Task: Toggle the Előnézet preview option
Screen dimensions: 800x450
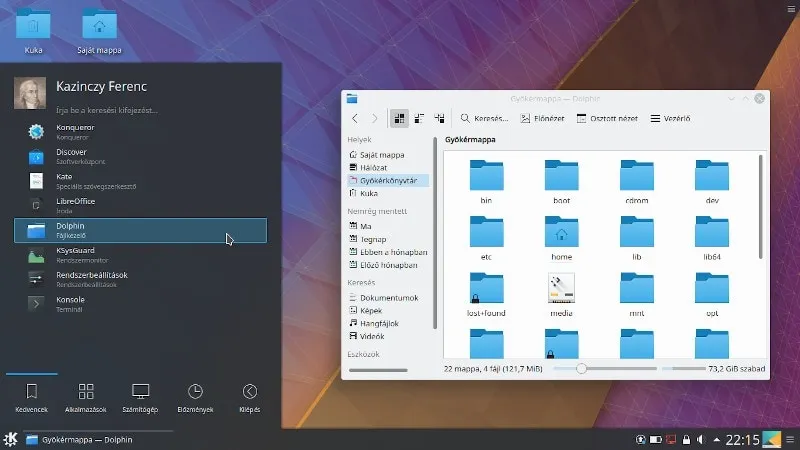Action: 541,118
